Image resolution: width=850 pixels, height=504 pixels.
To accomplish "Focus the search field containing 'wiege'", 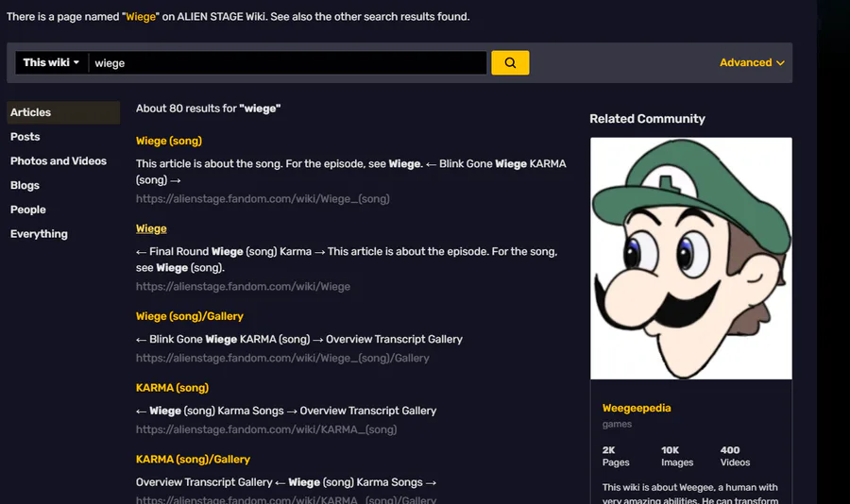I will 287,63.
